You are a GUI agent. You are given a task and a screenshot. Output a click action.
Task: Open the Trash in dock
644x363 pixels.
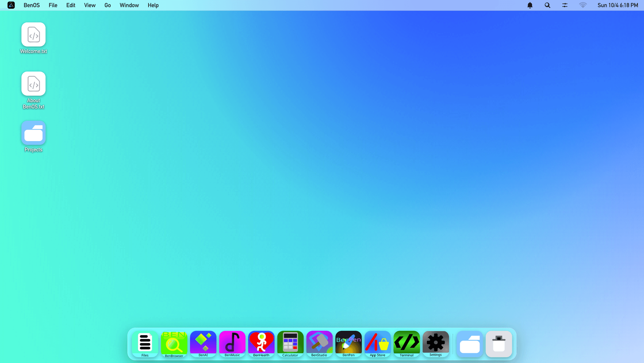[x=499, y=344]
